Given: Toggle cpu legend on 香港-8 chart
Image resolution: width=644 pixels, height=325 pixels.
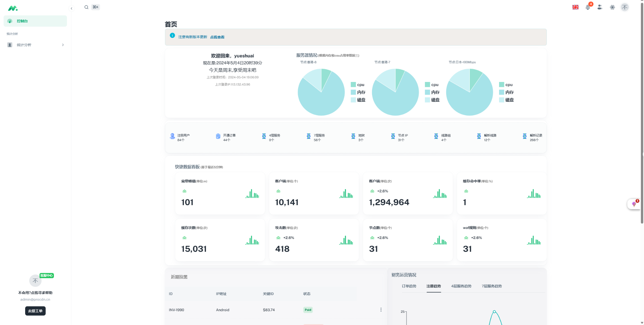Looking at the screenshot, I should 357,85.
